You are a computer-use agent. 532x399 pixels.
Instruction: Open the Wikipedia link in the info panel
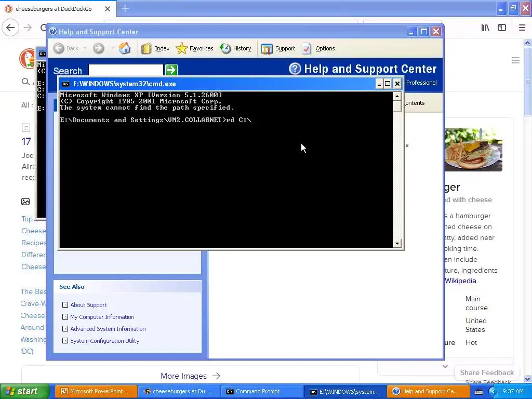[x=460, y=281]
